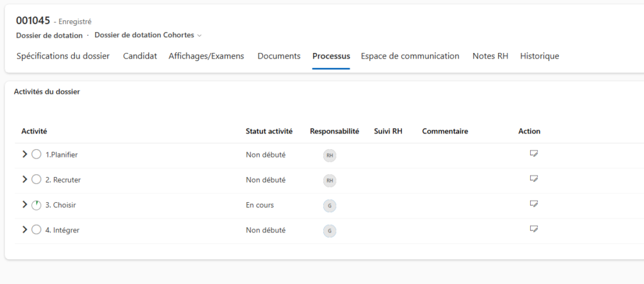Image resolution: width=644 pixels, height=284 pixels.
Task: Expand the 3. Choisir activity row
Action: [x=25, y=205]
